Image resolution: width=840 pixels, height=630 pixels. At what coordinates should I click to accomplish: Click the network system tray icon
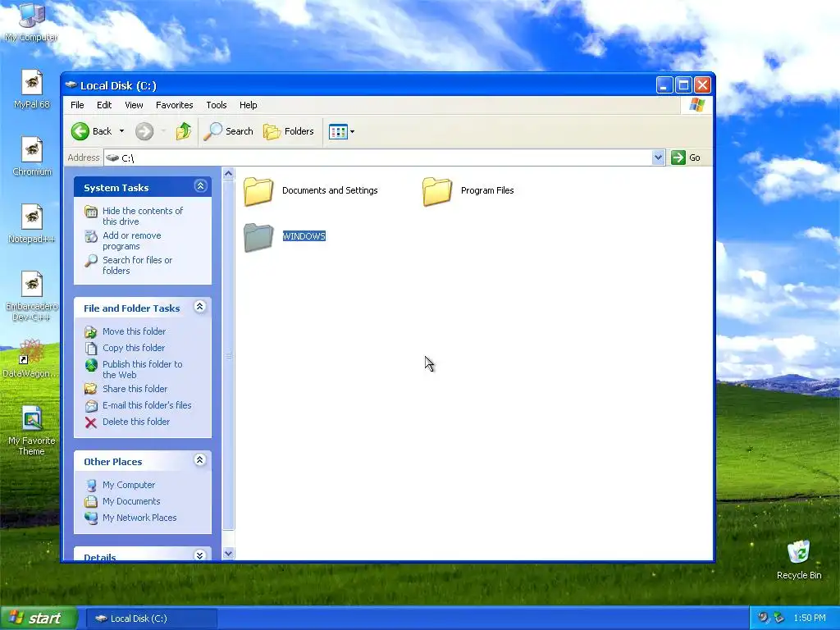(779, 618)
